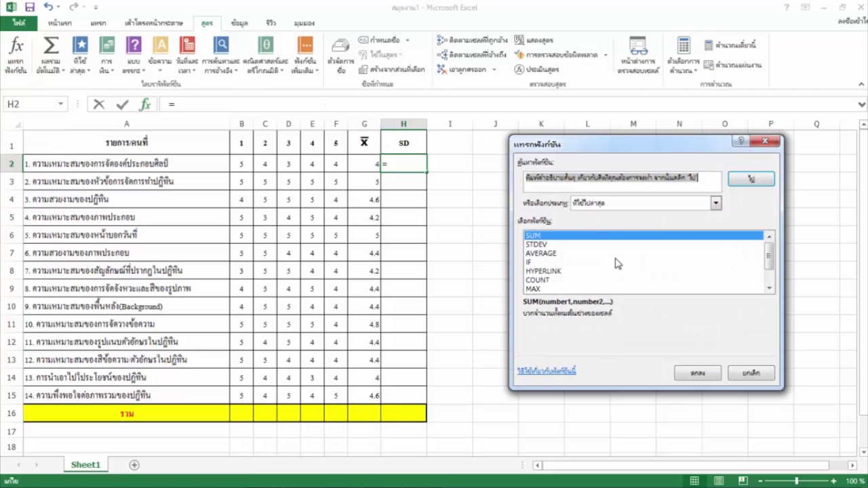The width and height of the screenshot is (868, 488).
Task: Save the workbook from quick access toolbar
Action: tap(30, 7)
